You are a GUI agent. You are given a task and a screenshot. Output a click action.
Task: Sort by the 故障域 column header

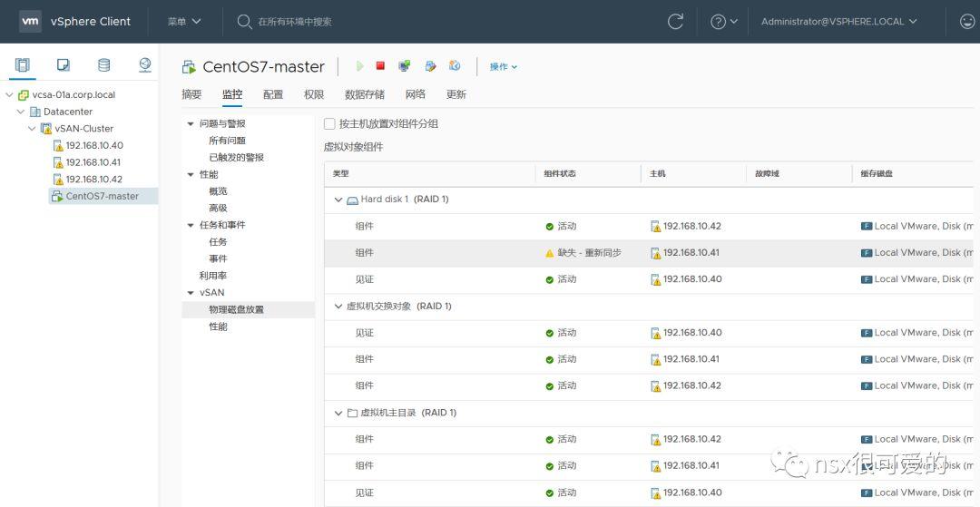[767, 173]
